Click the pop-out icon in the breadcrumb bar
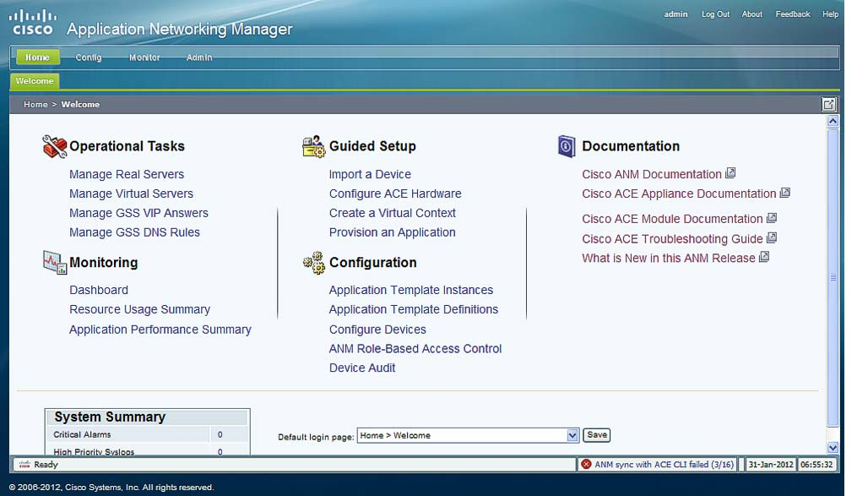 828,105
